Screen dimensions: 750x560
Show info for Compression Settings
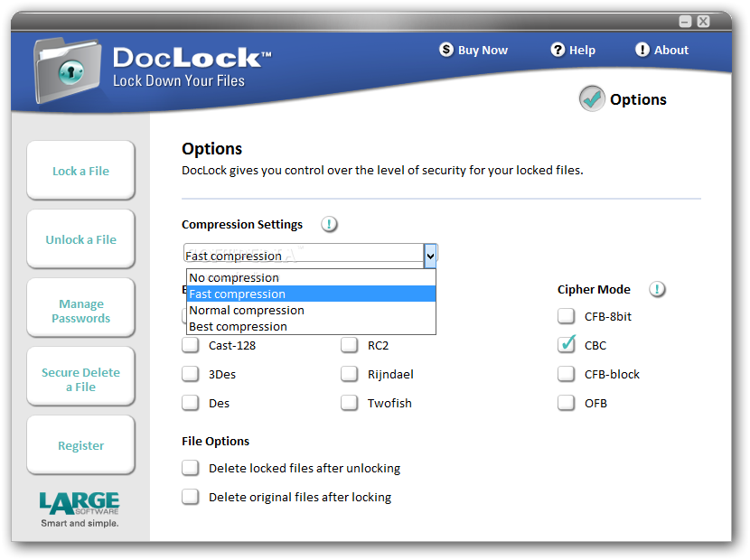click(329, 224)
